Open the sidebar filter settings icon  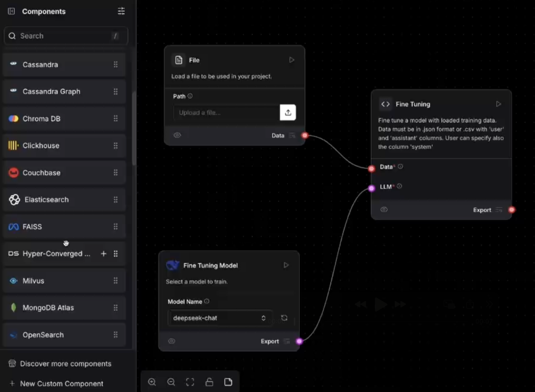point(121,11)
